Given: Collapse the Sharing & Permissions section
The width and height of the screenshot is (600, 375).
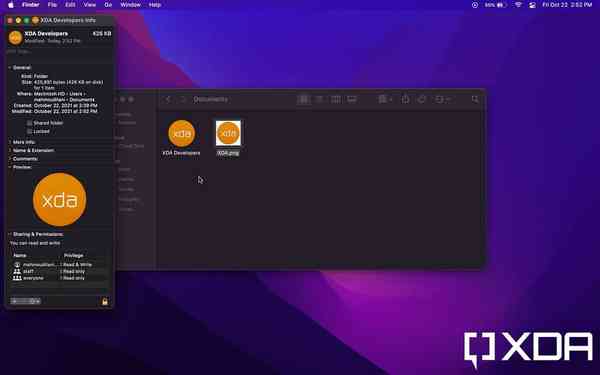Looking at the screenshot, I should [x=10, y=234].
